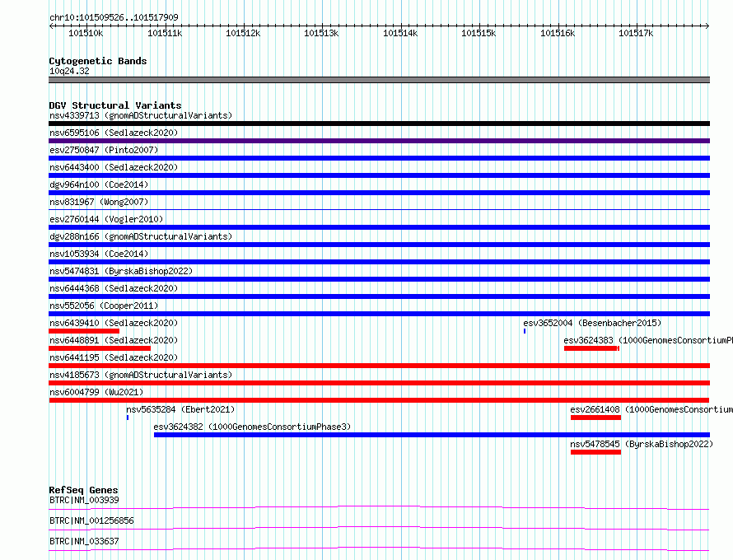733x560 pixels.
Task: Click ruler position 101510k
Action: 86,33
